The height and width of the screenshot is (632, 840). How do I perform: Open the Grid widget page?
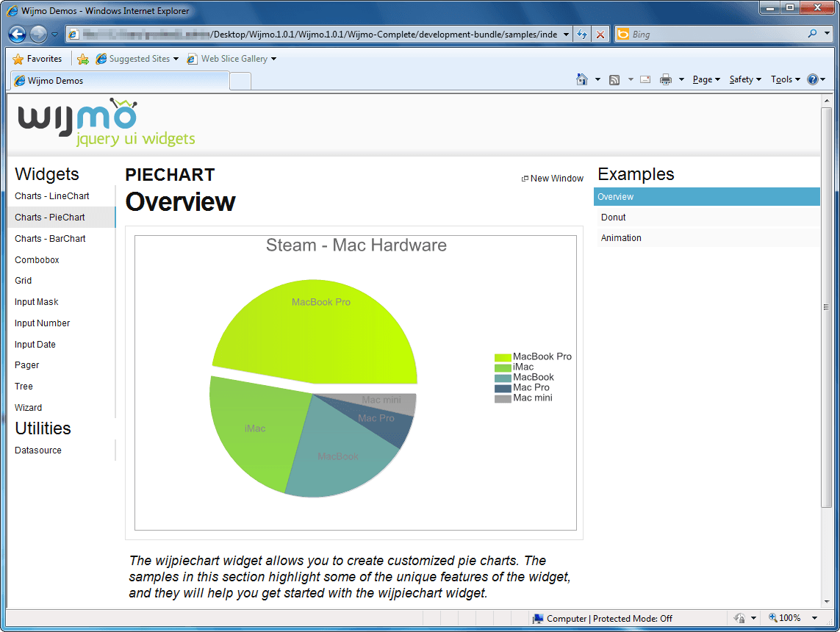click(x=23, y=280)
